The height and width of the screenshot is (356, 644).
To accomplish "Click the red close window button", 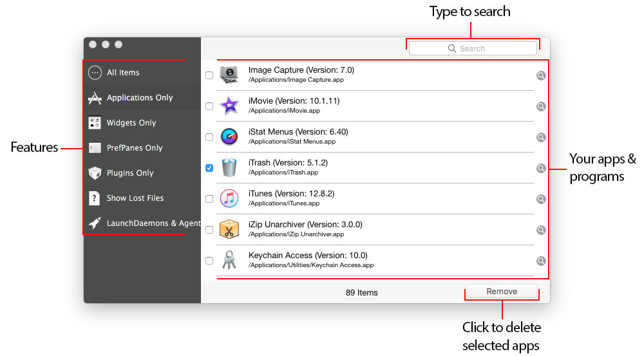I will [x=93, y=44].
